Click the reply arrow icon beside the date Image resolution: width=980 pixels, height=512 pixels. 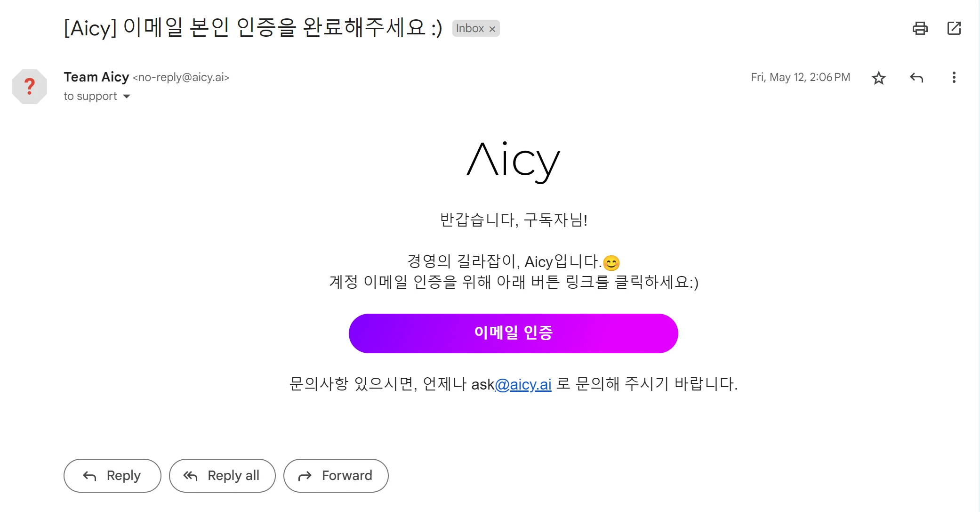916,78
